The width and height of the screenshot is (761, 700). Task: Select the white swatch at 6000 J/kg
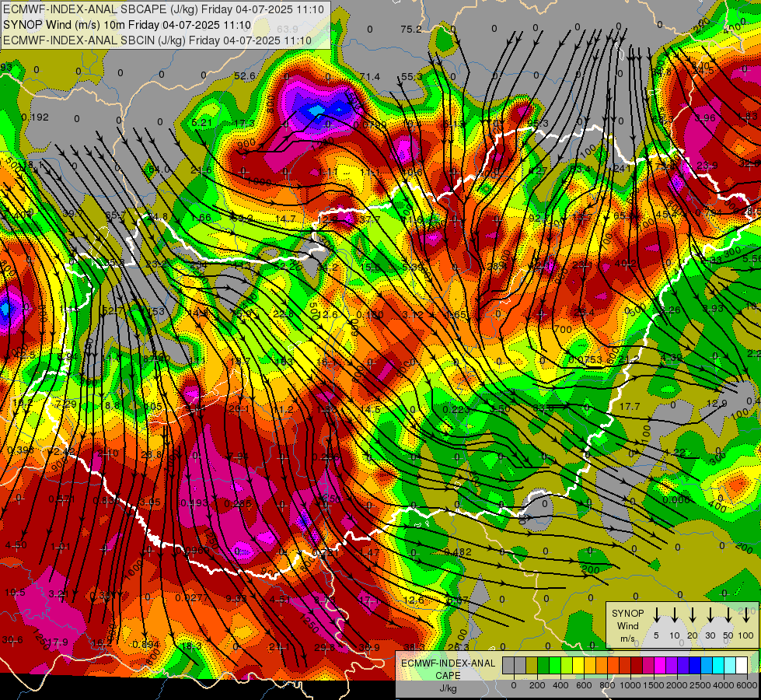tap(742, 666)
